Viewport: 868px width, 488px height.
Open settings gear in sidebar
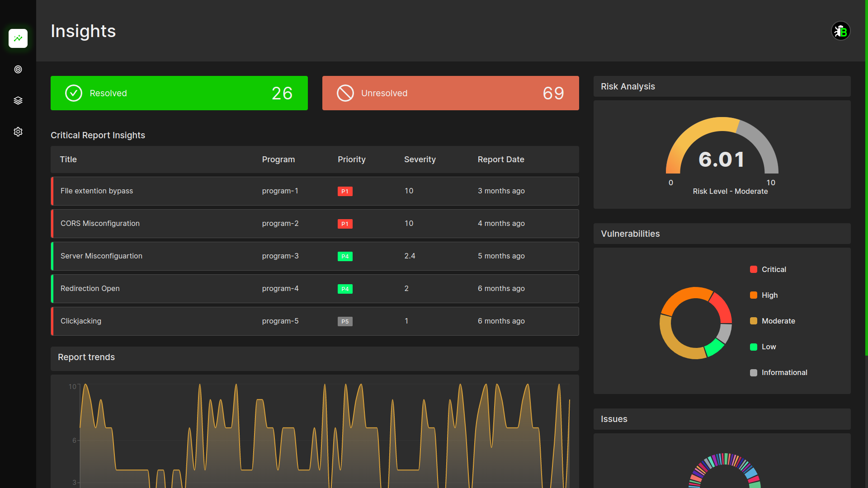18,132
